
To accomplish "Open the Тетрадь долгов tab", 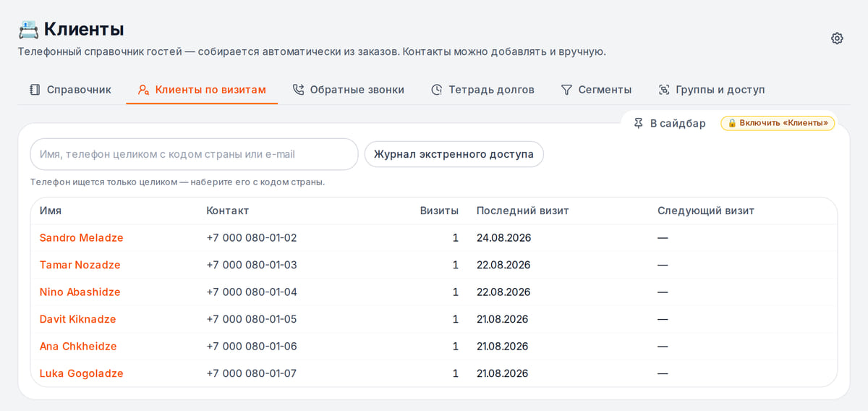I will click(x=482, y=90).
